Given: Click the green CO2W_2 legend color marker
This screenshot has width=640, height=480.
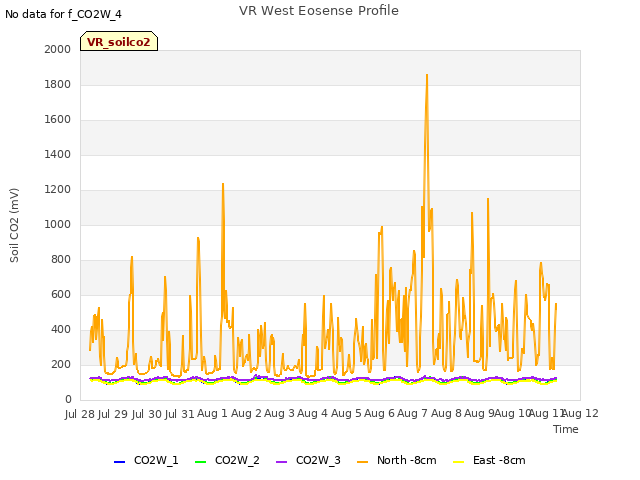Looking at the screenshot, I should click(x=200, y=462).
